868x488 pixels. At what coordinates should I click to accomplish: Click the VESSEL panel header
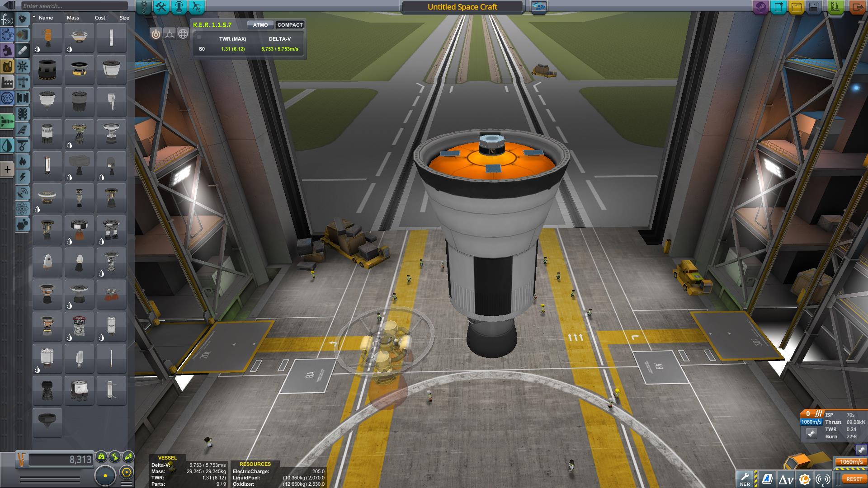click(x=167, y=458)
